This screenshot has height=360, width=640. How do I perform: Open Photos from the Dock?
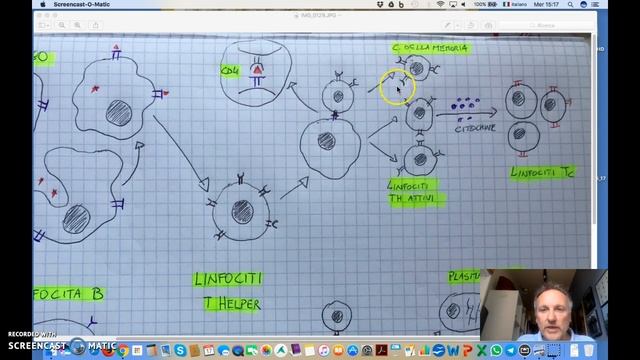(266, 350)
